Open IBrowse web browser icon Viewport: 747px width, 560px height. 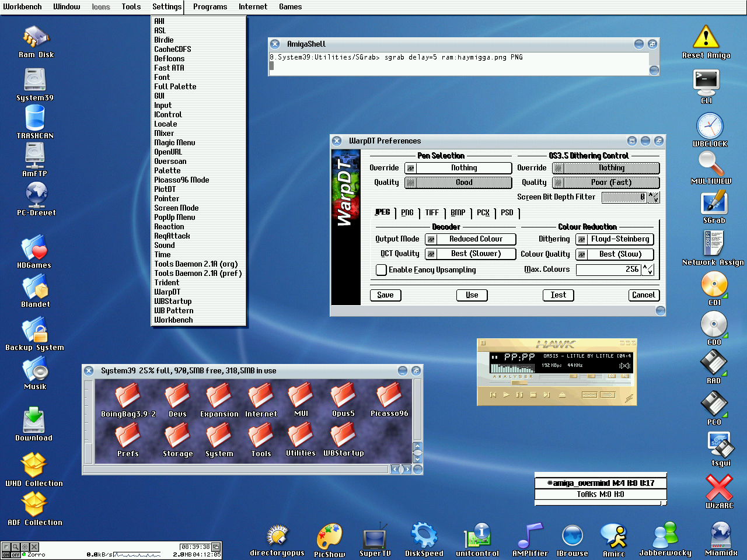click(x=572, y=535)
